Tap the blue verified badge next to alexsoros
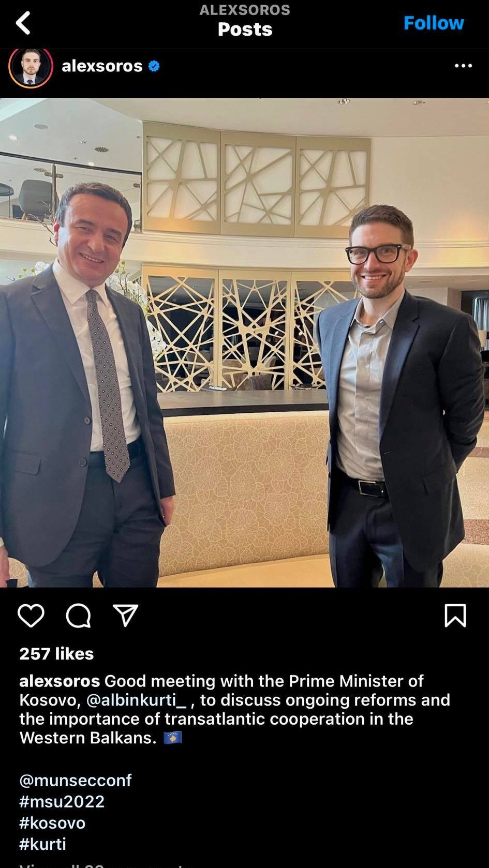Screen dimensions: 489x868 pos(154,66)
